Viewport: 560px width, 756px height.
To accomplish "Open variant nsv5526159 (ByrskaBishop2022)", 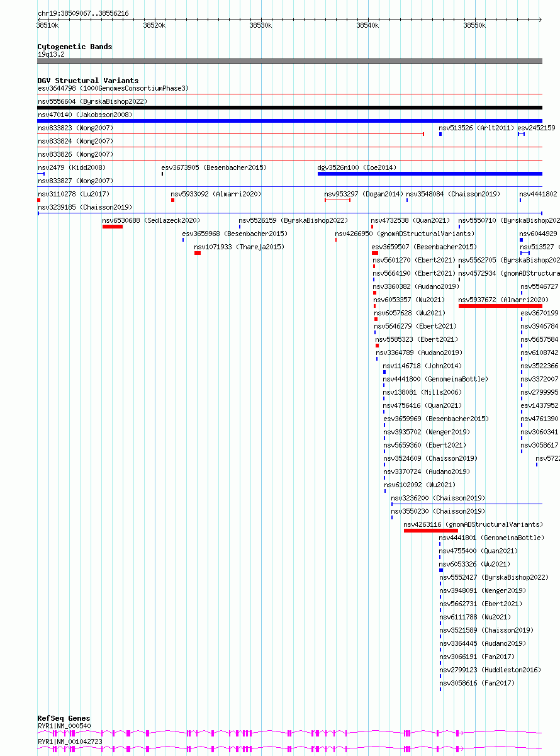I will coord(293,220).
